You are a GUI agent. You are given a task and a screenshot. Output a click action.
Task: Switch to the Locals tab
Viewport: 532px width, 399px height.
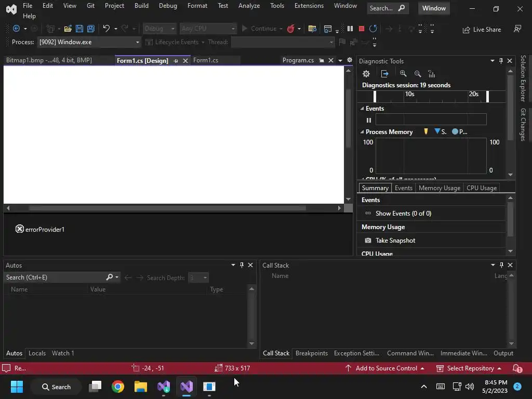pyautogui.click(x=37, y=353)
